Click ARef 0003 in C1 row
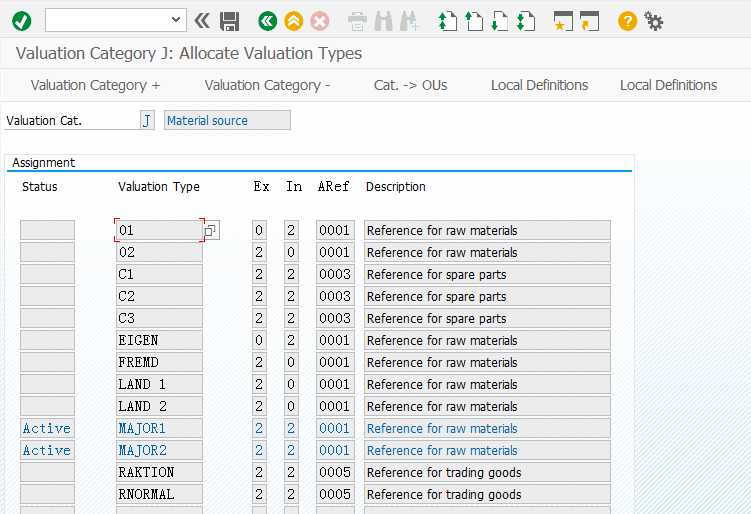The image size is (751, 514). [x=335, y=274]
